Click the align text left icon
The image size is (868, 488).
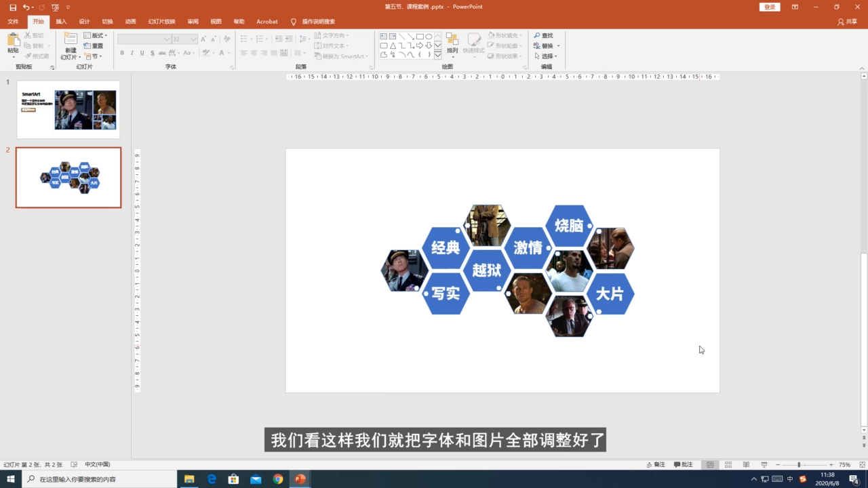coord(244,53)
